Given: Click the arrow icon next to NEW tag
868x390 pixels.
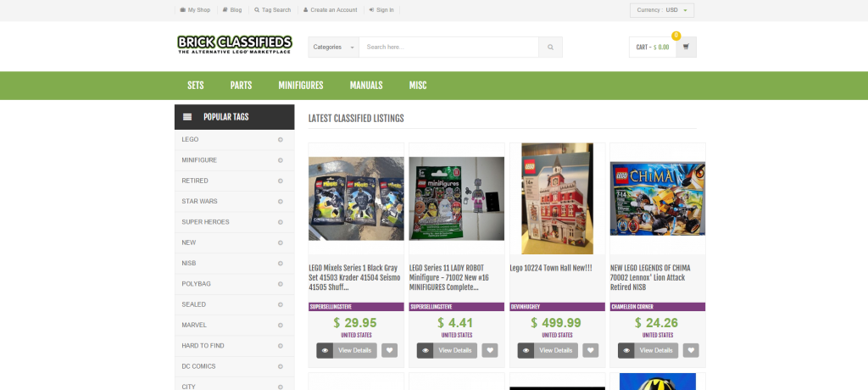Looking at the screenshot, I should coord(280,242).
